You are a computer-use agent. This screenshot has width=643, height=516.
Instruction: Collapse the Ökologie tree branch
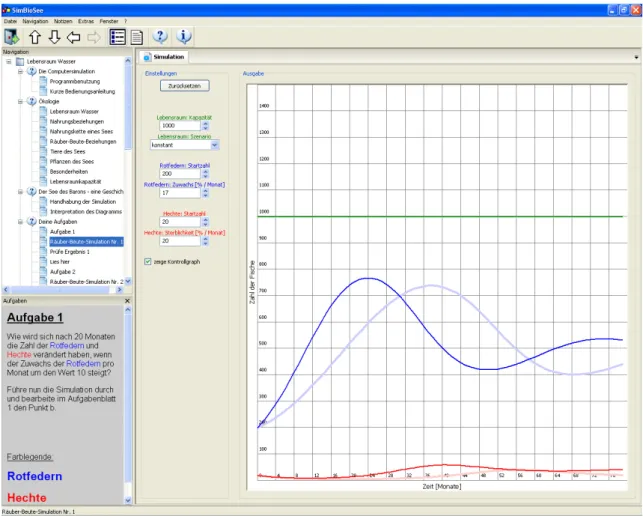pos(20,101)
